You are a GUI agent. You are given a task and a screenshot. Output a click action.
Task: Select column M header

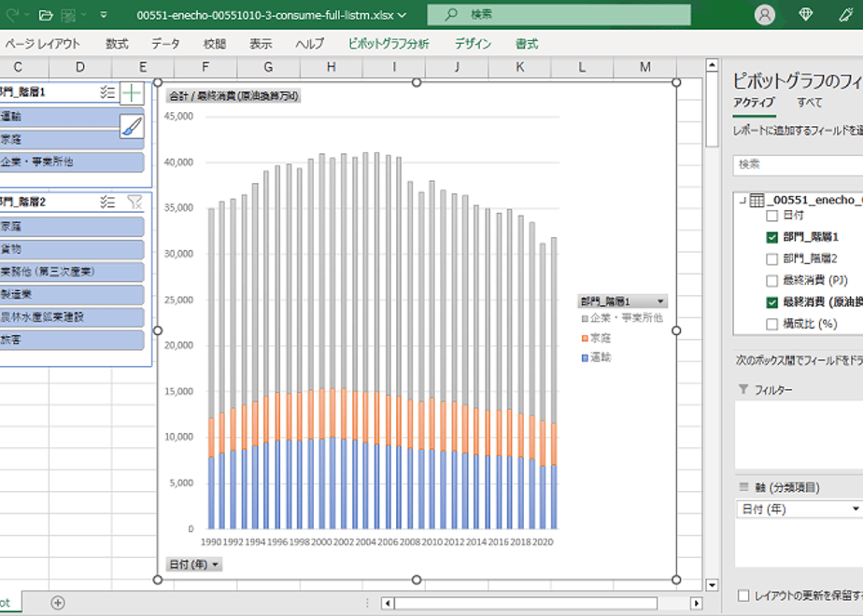pos(645,67)
